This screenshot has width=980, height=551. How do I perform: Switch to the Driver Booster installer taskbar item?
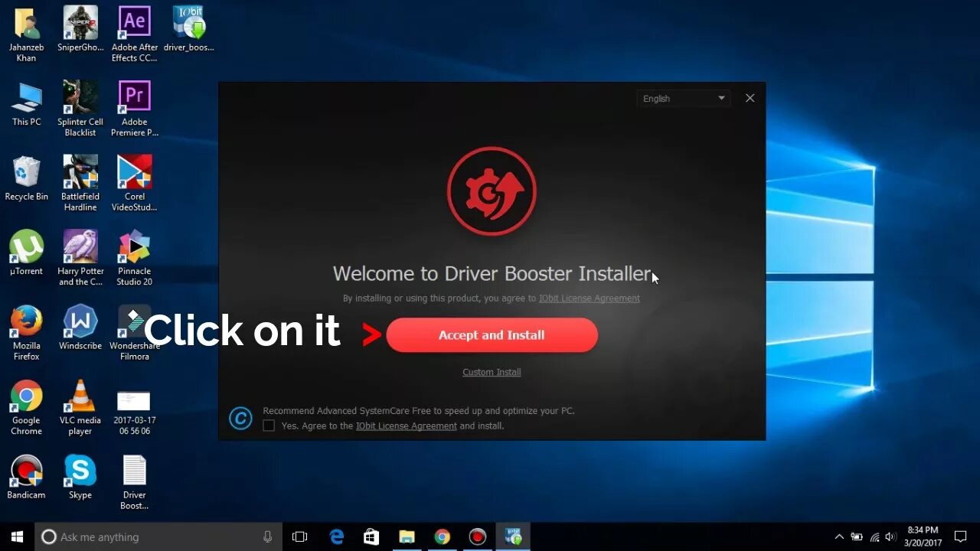point(513,536)
